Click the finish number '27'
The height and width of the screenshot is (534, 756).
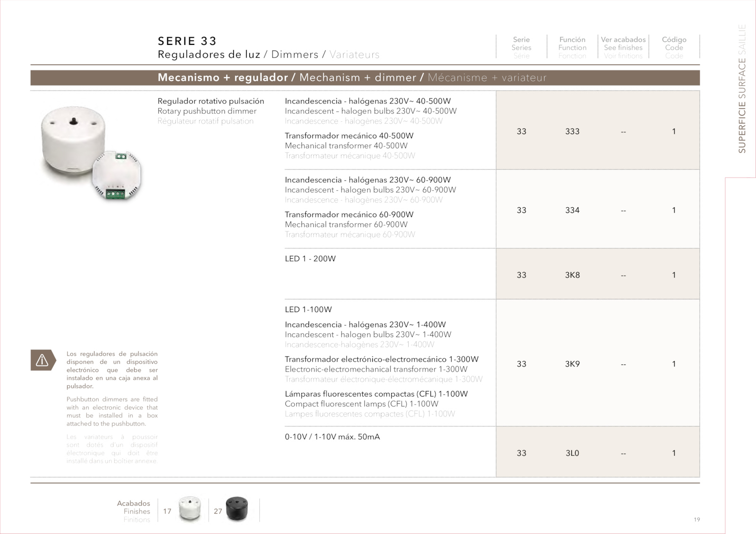coord(218,511)
